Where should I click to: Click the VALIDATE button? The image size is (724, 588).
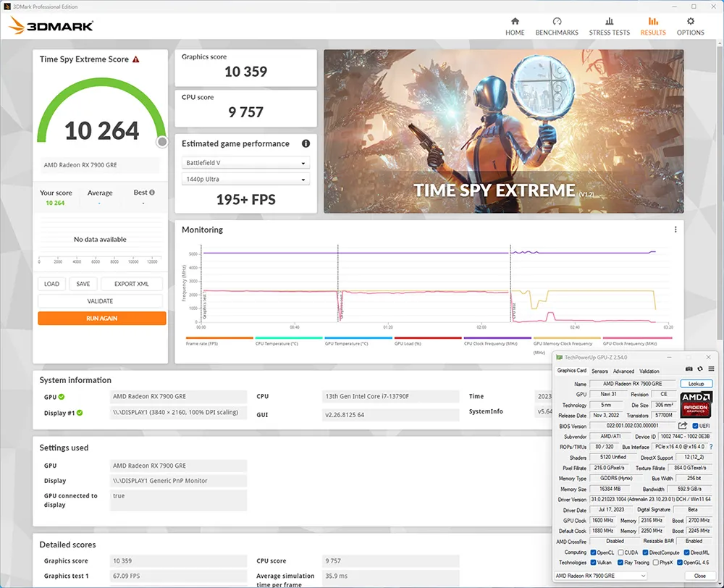(100, 301)
